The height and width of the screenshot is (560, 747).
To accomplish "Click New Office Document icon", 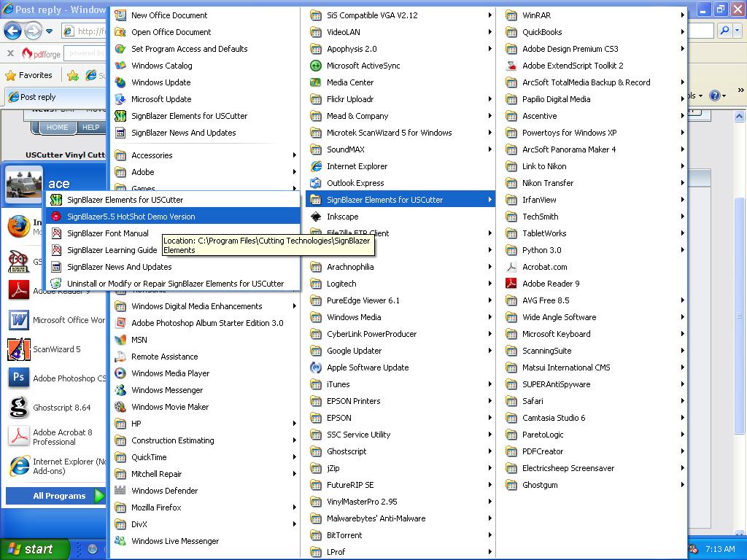I will pyautogui.click(x=120, y=15).
